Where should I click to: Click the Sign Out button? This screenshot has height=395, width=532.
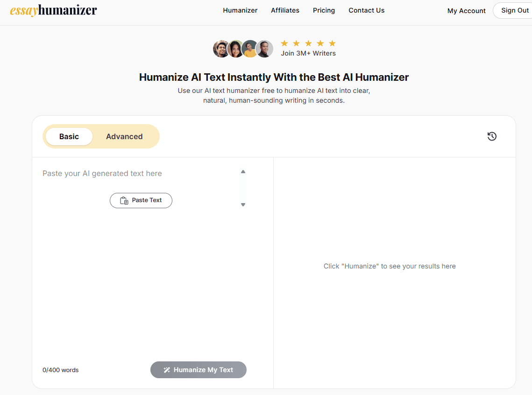[x=515, y=11]
